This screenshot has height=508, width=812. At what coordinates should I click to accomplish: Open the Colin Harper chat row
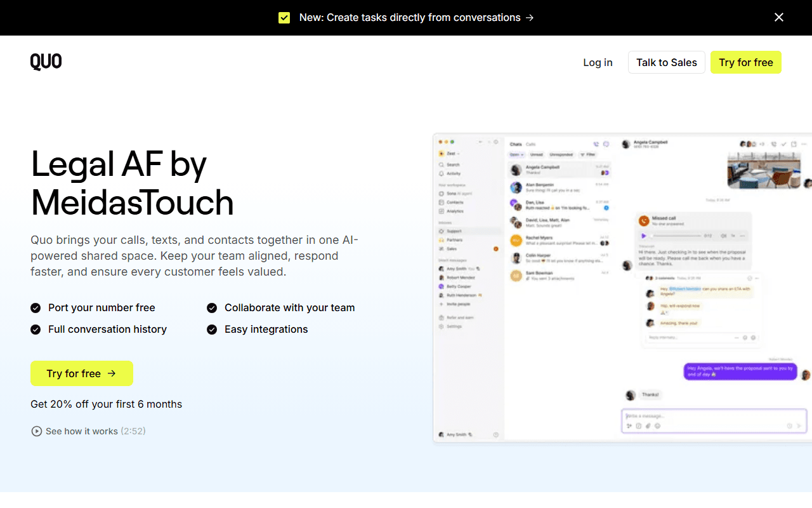(x=559, y=258)
